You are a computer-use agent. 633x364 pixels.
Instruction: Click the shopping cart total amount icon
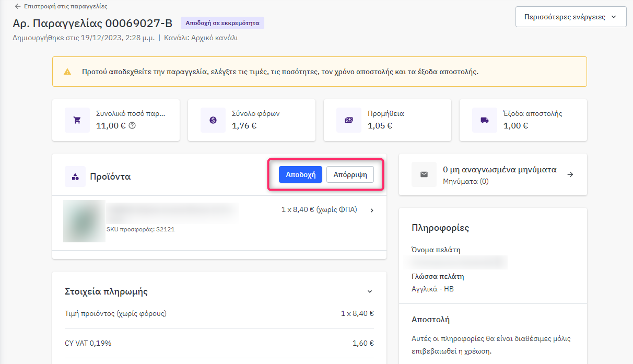coord(77,120)
